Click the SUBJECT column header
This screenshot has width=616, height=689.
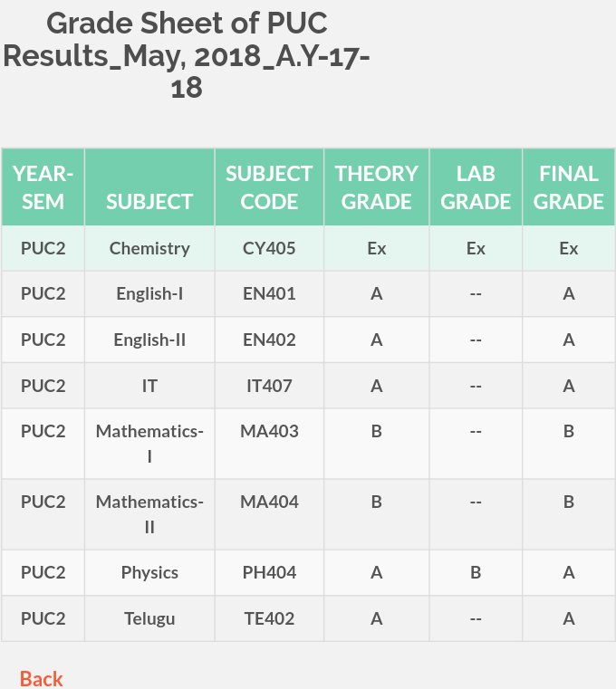point(149,187)
